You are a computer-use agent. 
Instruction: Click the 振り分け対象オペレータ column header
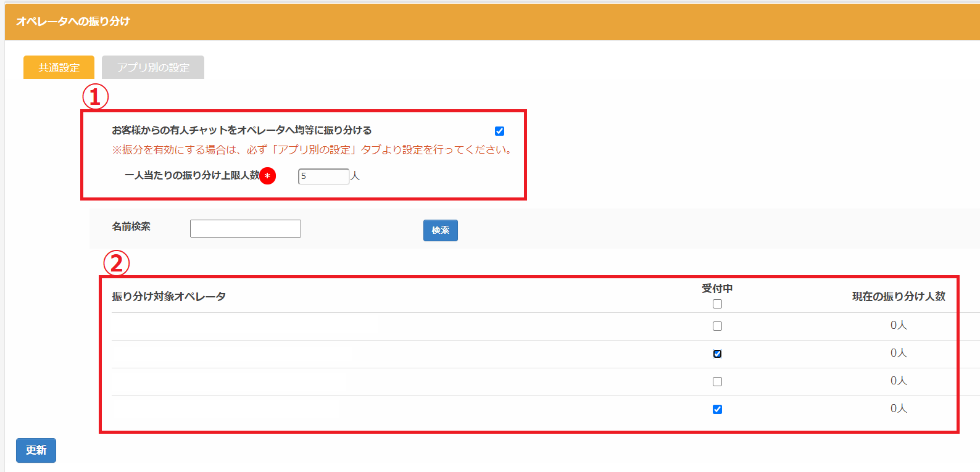pyautogui.click(x=168, y=296)
